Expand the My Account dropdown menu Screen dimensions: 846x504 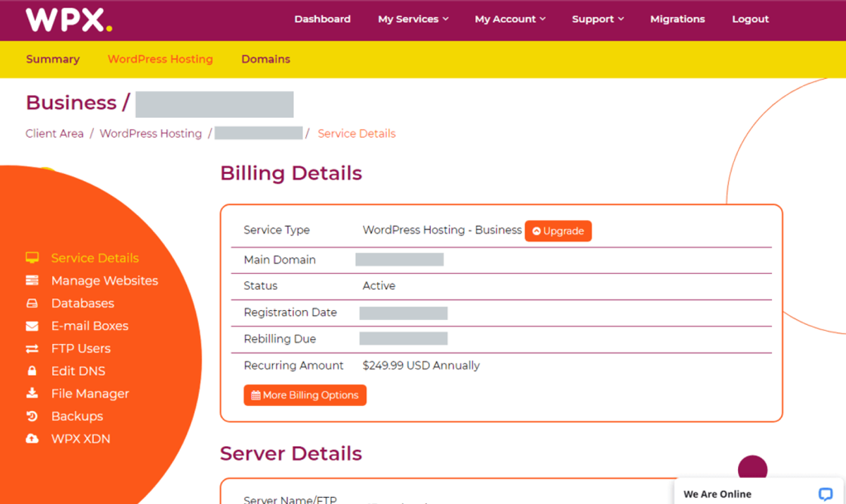pyautogui.click(x=510, y=19)
